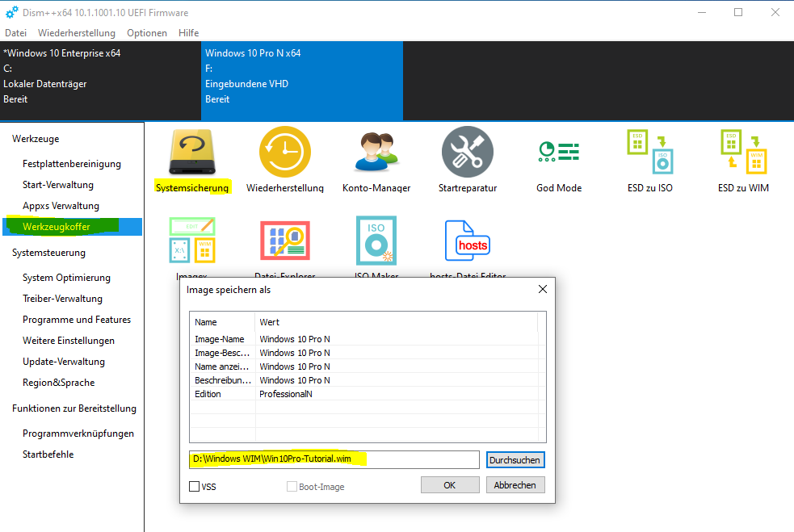Confirm the save dialog with OK
Screen dimensions: 794x532
pos(450,485)
